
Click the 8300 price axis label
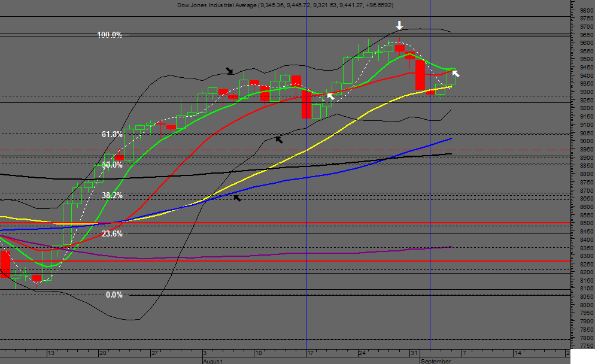[x=587, y=256]
